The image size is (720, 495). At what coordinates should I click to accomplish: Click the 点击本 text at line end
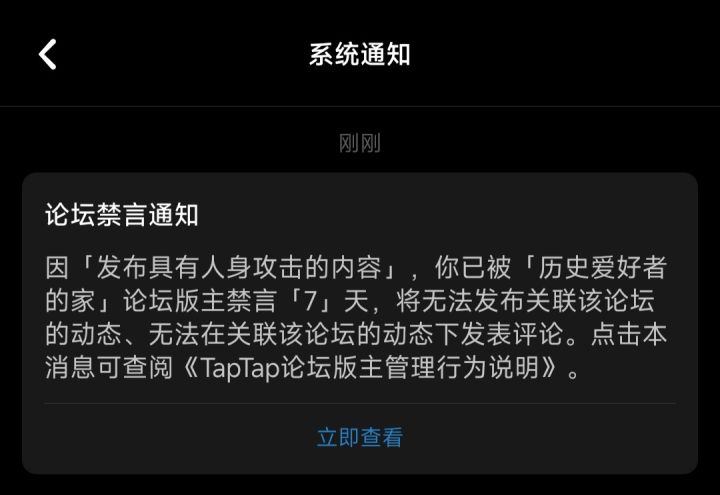tap(629, 334)
